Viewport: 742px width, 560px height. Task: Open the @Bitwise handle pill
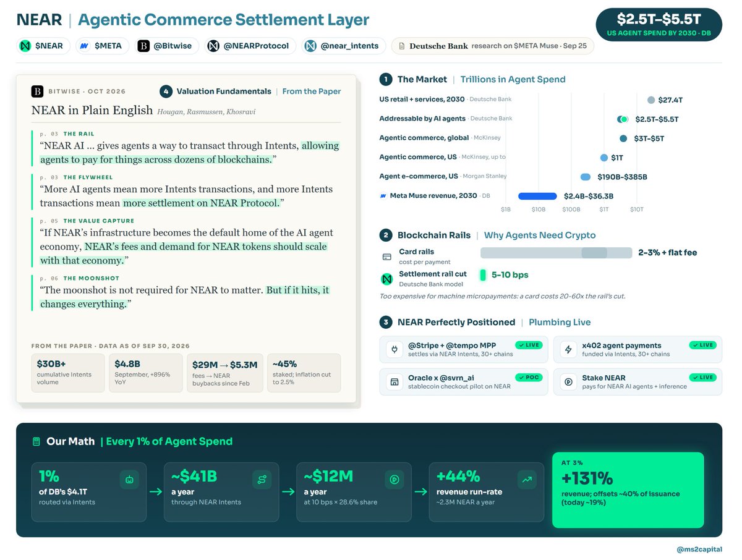(166, 46)
